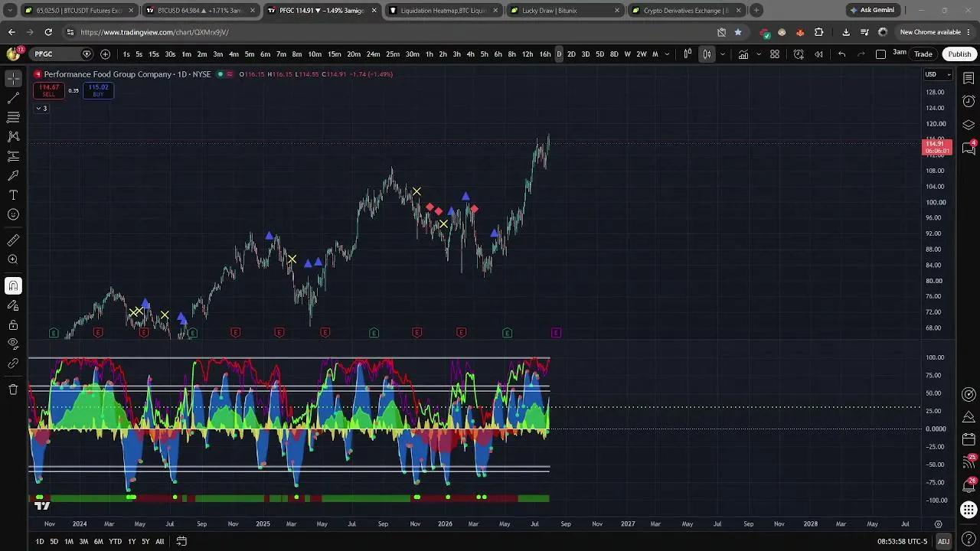Open the Notifications bell icon
This screenshot has width=980, height=551.
click(x=969, y=486)
